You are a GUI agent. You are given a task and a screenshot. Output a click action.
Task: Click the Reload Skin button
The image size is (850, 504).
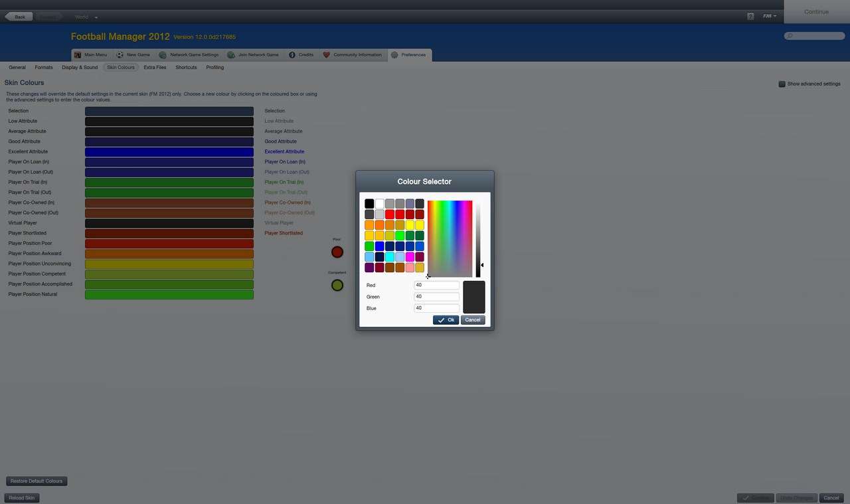pyautogui.click(x=22, y=498)
